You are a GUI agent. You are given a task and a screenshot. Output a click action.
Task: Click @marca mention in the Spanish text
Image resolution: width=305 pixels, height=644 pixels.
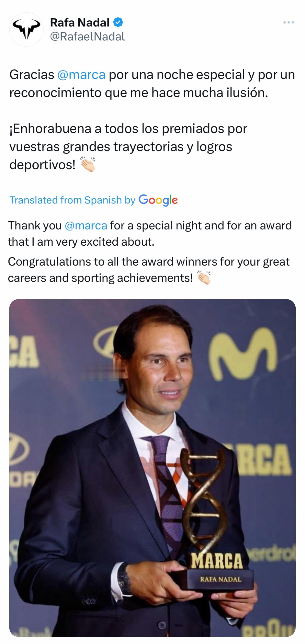[81, 75]
